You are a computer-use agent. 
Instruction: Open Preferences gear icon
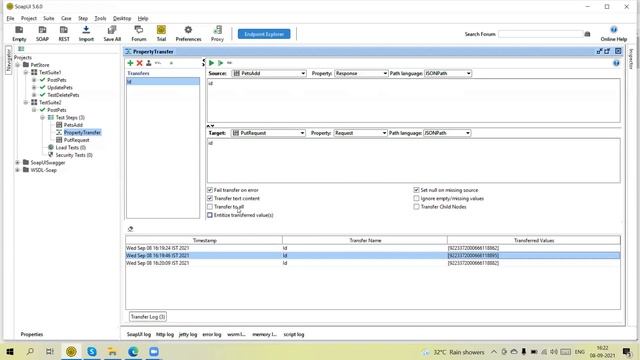click(x=188, y=33)
